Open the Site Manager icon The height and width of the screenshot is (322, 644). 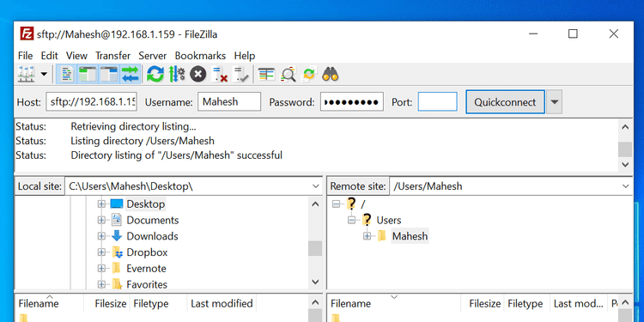click(27, 75)
